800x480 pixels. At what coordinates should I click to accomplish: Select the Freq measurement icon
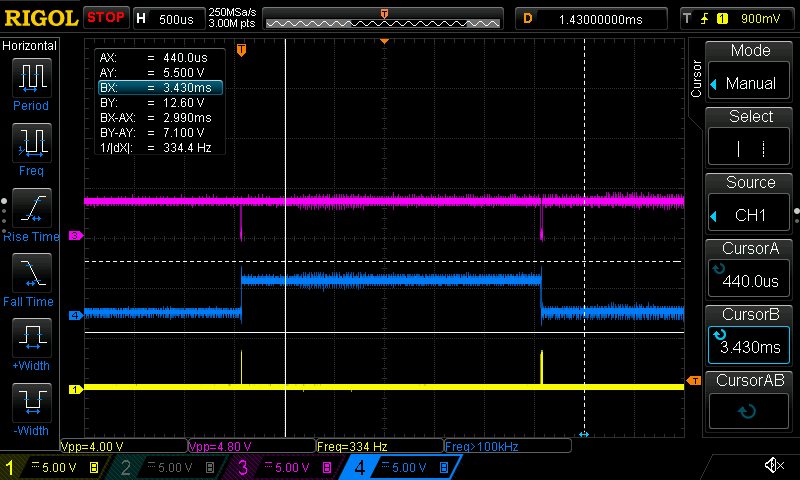(32, 143)
